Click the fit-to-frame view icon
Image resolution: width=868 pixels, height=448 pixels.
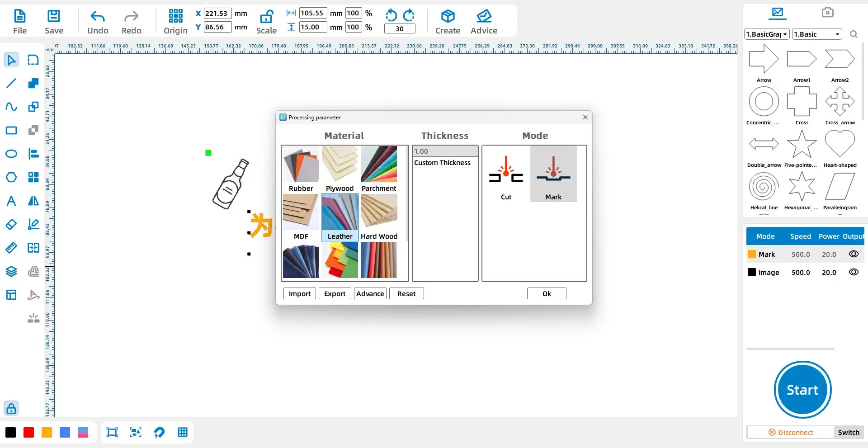(112, 432)
